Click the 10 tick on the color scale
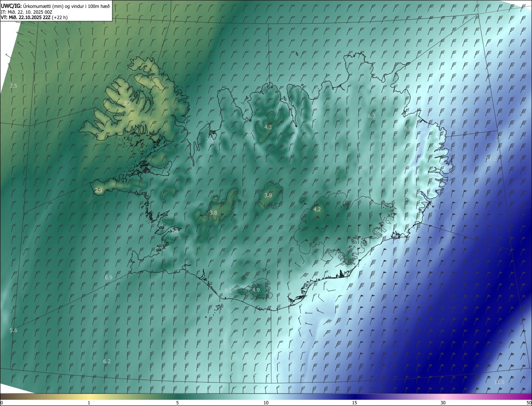Screen dimensions: 532x406 pos(266,403)
